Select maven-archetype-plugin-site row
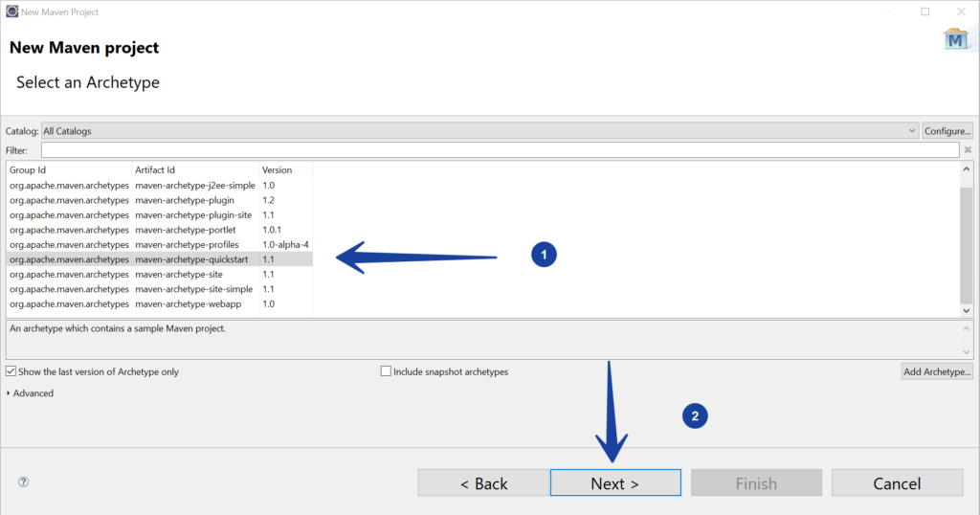Image resolution: width=980 pixels, height=515 pixels. click(160, 215)
